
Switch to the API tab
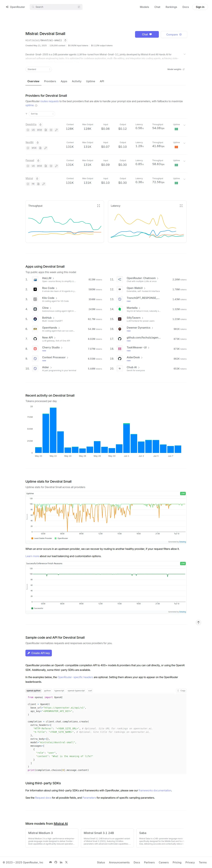(x=102, y=81)
